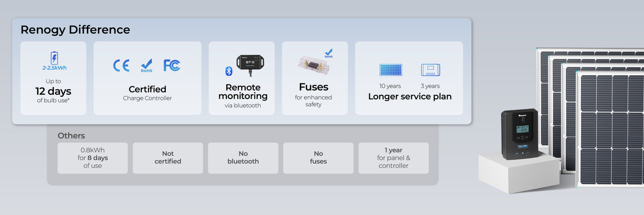The image size is (644, 215).
Task: Click the 1 year panel & controller box
Action: (393, 158)
